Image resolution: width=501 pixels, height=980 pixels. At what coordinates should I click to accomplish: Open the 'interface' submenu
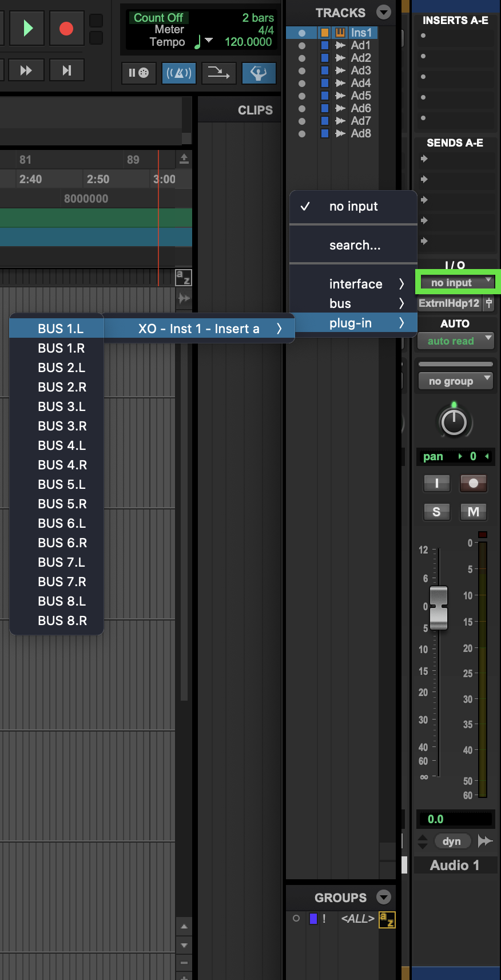tap(353, 284)
